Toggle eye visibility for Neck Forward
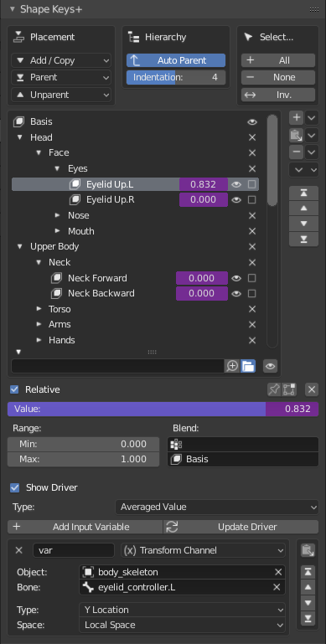This screenshot has height=644, width=326. click(236, 278)
